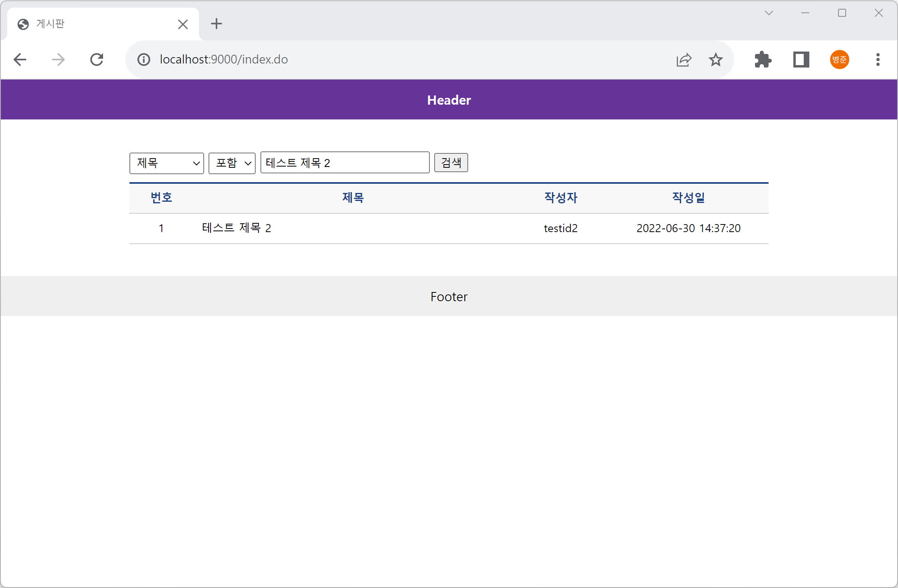Toggle the browser side panel
The image size is (898, 588).
point(801,60)
